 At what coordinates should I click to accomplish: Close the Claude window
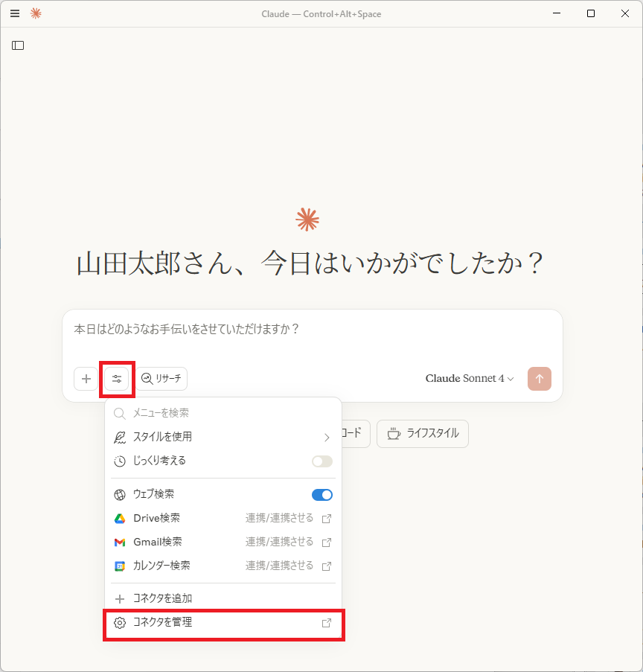(625, 13)
